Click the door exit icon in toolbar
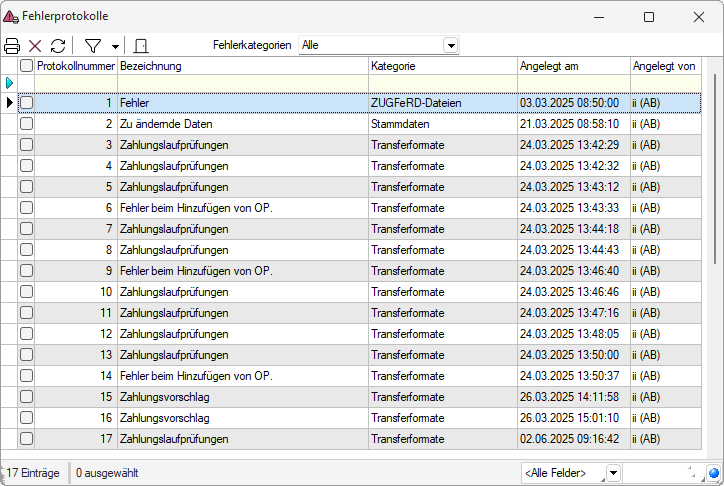 click(141, 46)
